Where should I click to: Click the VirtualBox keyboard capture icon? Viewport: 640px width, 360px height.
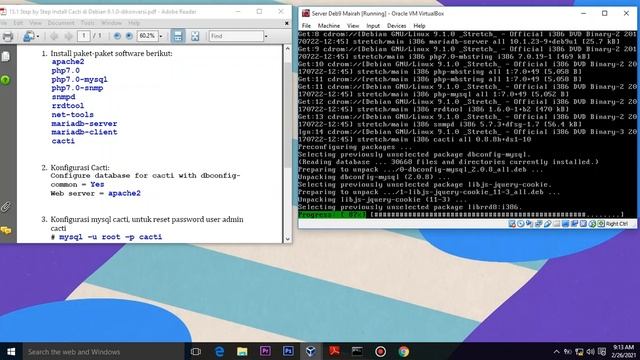pyautogui.click(x=601, y=224)
